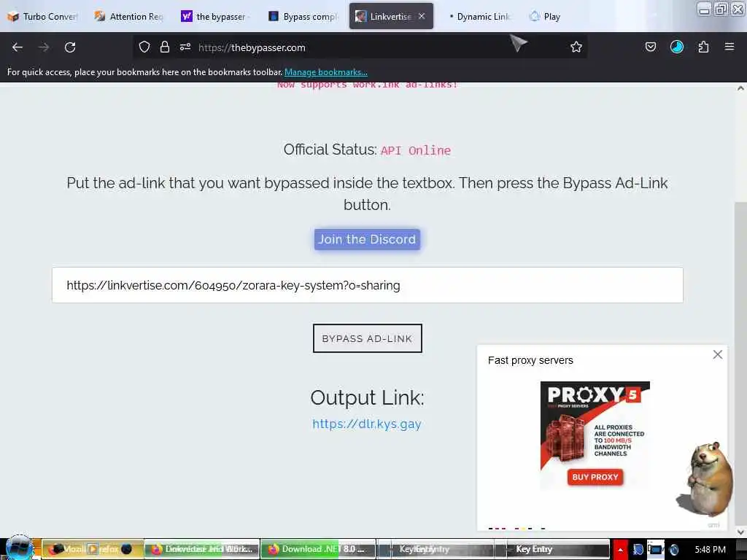747x560 pixels.
Task: Click the forward navigation arrow
Action: 44,47
